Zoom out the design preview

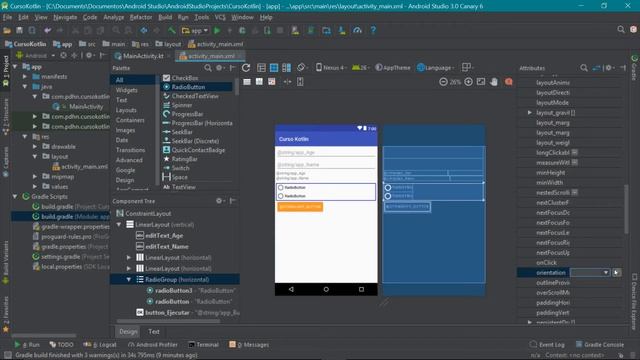(443, 82)
